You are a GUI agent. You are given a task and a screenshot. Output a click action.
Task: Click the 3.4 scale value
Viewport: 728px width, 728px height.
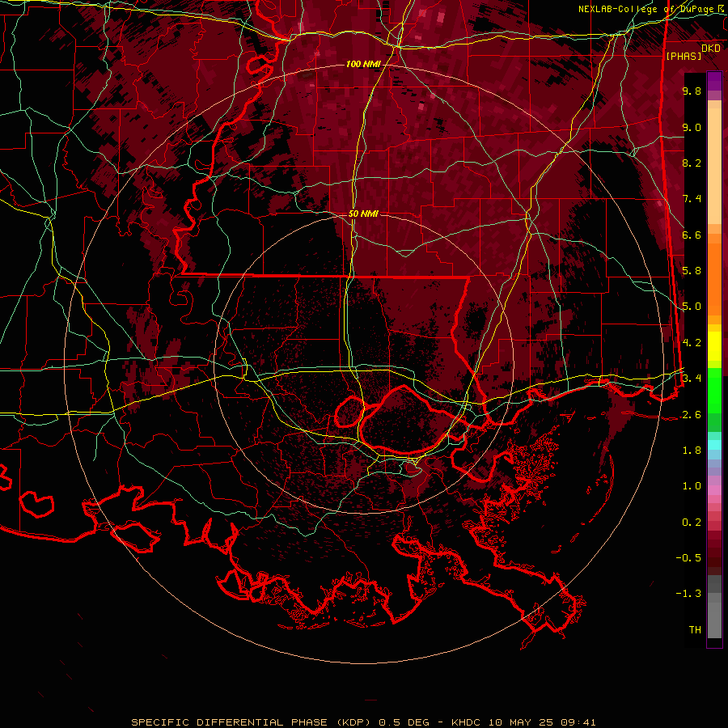692,379
